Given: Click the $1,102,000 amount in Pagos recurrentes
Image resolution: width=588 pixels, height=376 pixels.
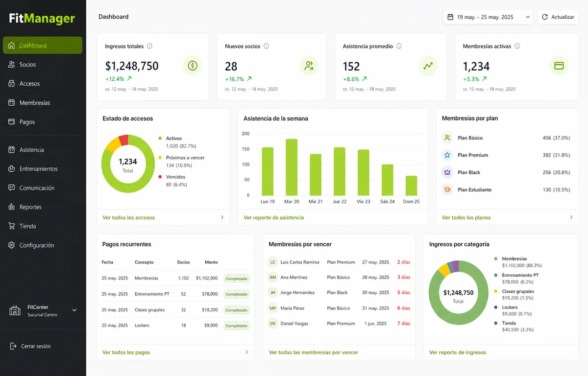Looking at the screenshot, I should 207,278.
